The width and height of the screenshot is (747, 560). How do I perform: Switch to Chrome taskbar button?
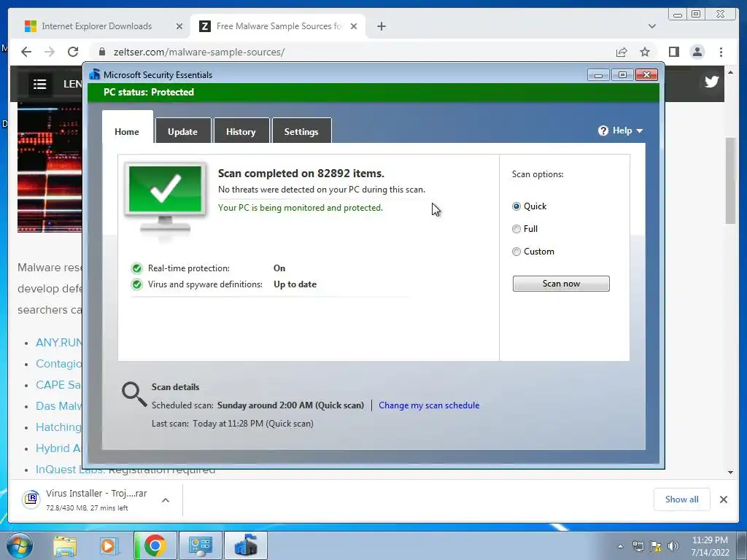[155, 545]
